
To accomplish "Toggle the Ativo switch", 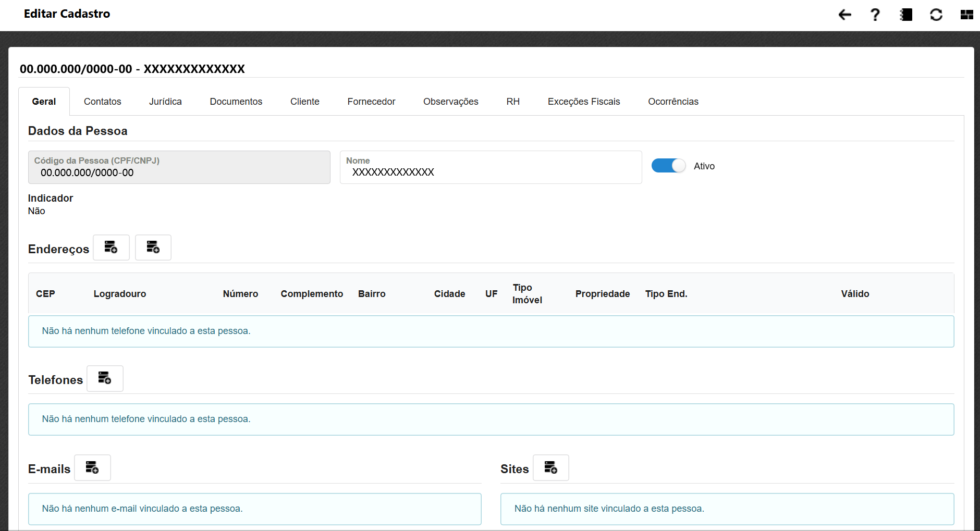I will tap(668, 166).
